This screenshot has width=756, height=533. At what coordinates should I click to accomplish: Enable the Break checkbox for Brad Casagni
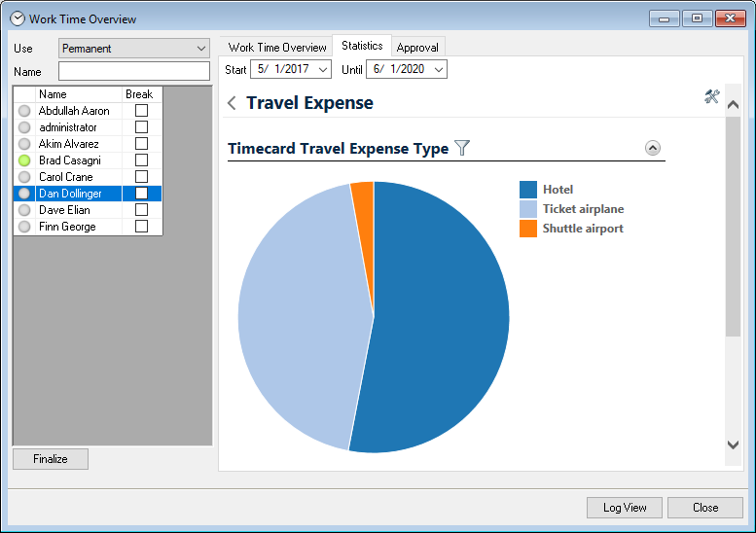click(141, 160)
